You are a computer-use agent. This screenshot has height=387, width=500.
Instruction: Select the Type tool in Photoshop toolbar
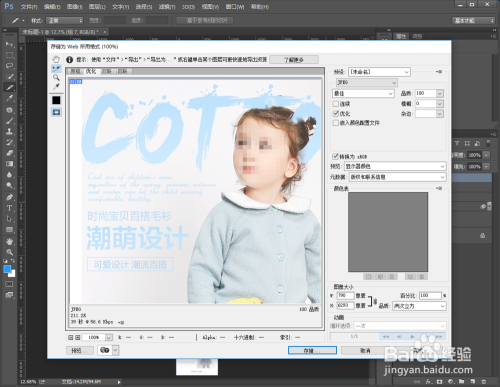9,208
